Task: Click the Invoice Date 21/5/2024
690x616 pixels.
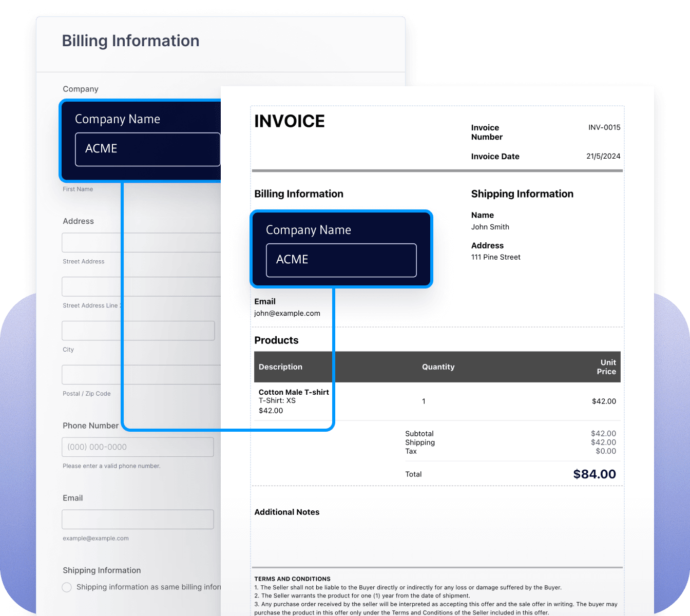Action: pos(603,156)
